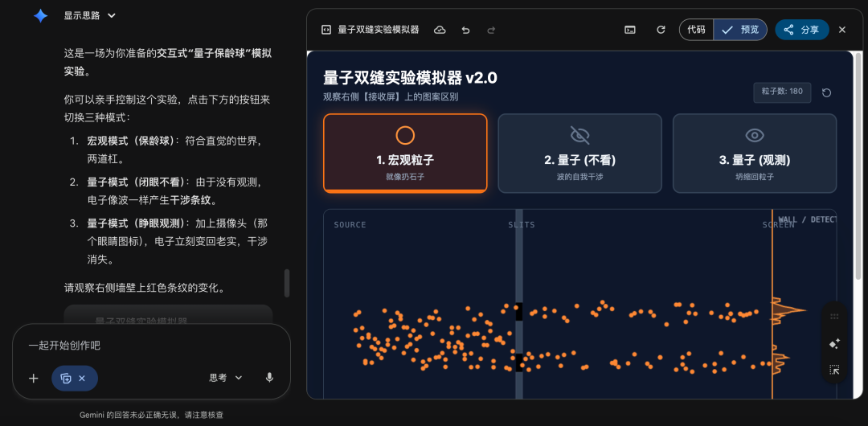Image resolution: width=868 pixels, height=426 pixels.
Task: Open the console terminal icon
Action: 630,30
